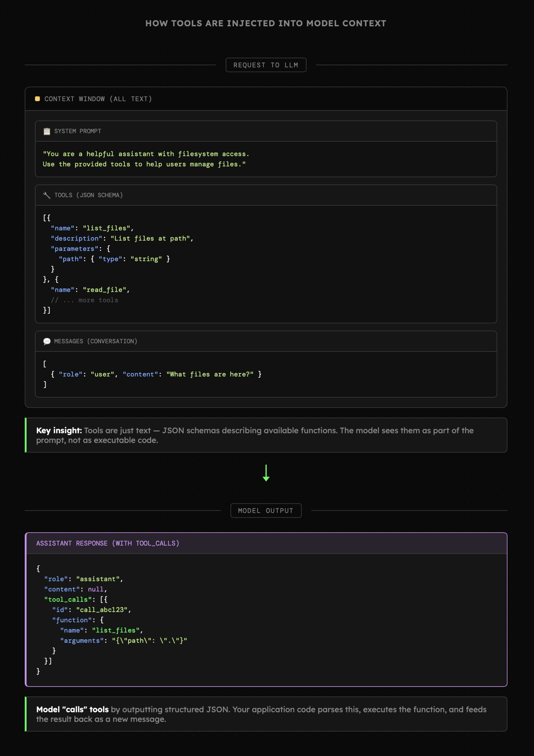Select the Messages (Conversation) header
This screenshot has height=756, width=534.
(95, 341)
